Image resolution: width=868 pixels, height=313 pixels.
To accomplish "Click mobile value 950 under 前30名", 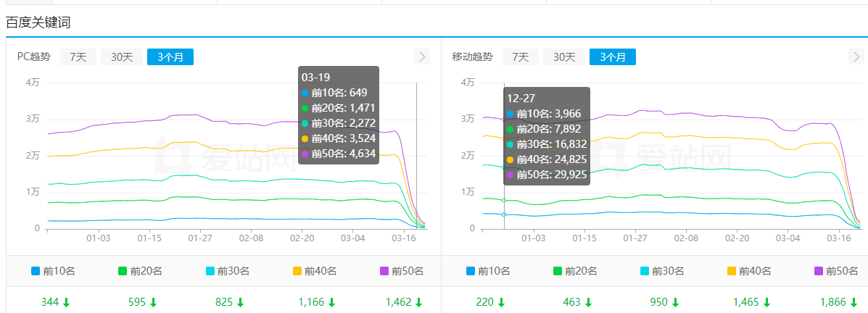I will tap(659, 302).
